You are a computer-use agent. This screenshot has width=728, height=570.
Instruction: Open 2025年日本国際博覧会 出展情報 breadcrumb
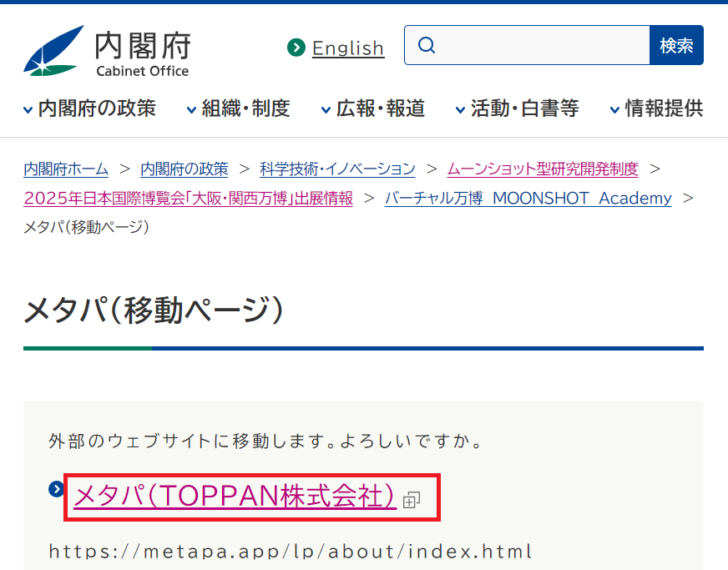(188, 198)
